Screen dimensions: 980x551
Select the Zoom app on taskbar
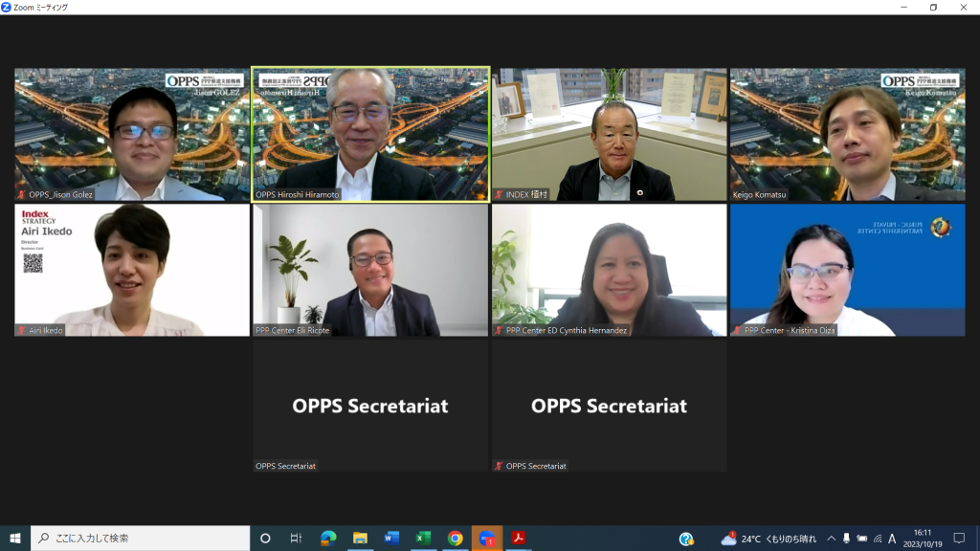pyautogui.click(x=487, y=538)
